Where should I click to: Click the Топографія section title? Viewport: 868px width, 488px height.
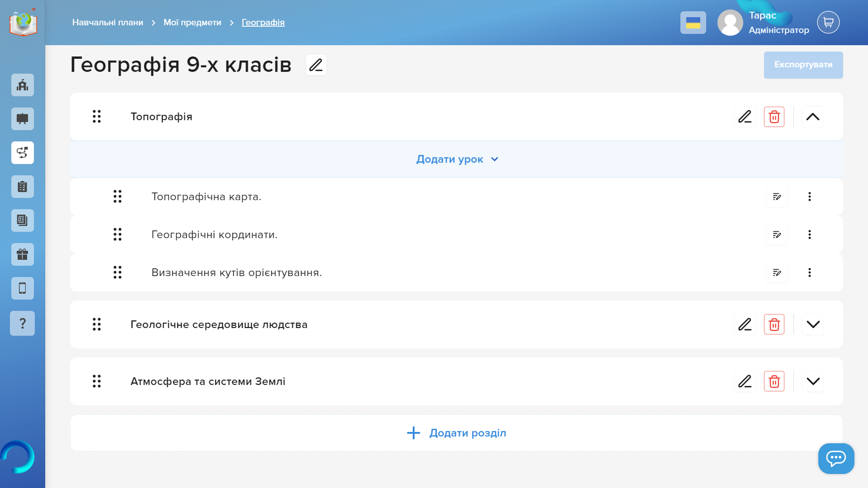[x=161, y=117]
